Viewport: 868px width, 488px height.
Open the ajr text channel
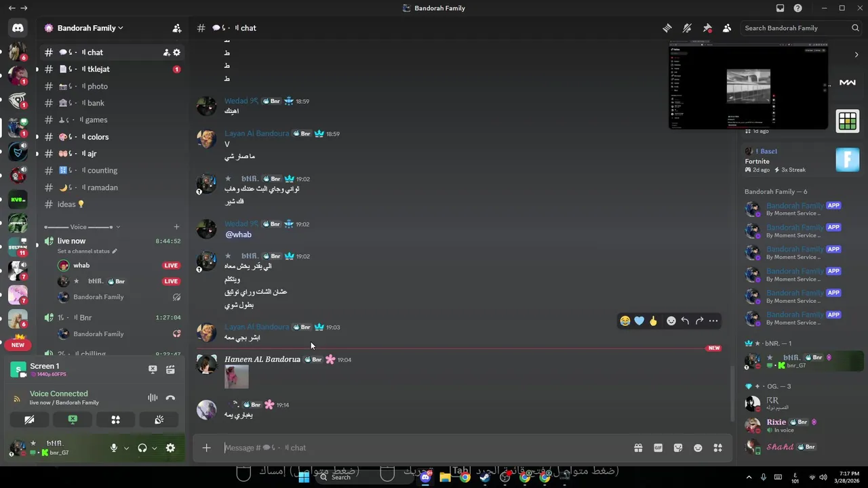(x=112, y=154)
